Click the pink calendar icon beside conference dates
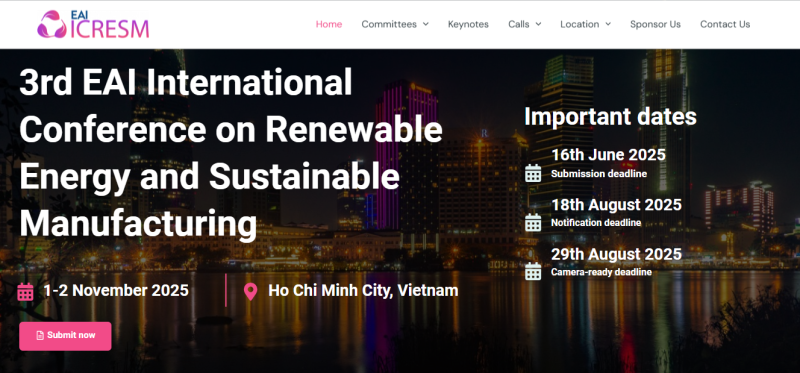This screenshot has height=373, width=800. pos(26,291)
